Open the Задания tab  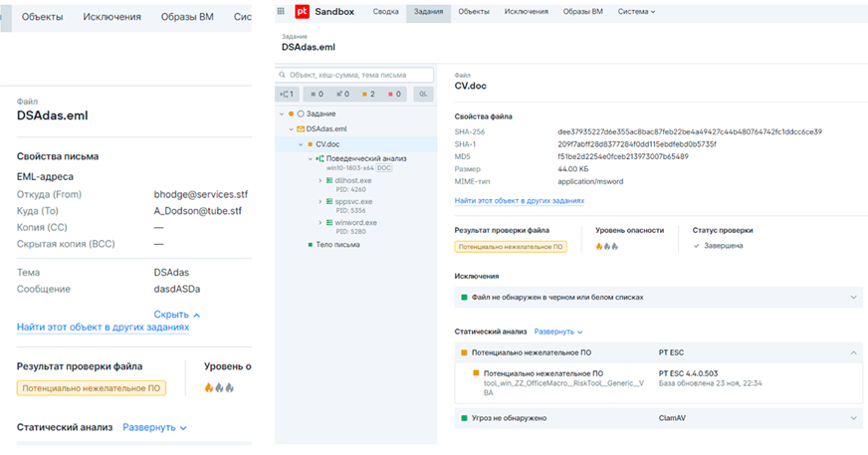428,11
